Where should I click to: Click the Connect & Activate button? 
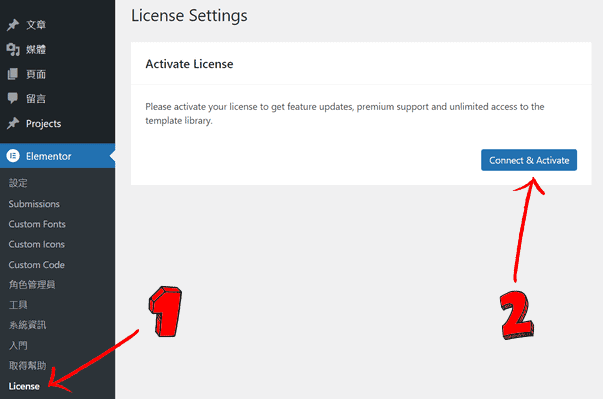pos(529,160)
